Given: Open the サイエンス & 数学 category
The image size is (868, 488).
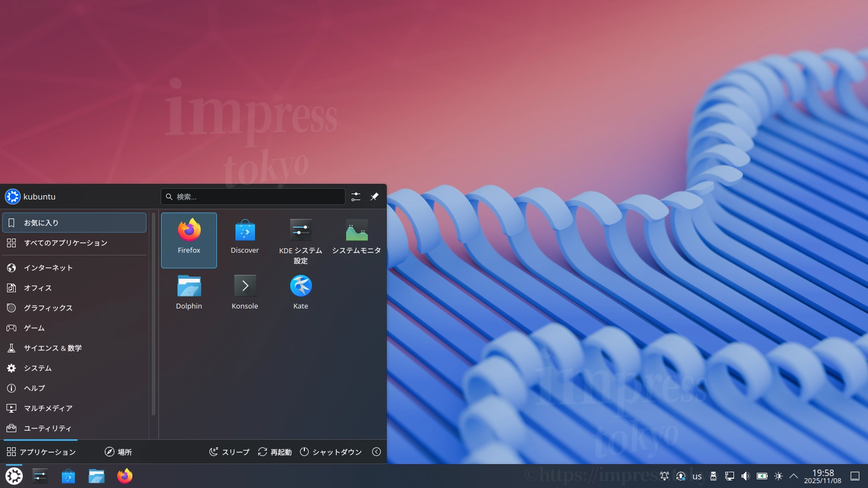Looking at the screenshot, I should 74,348.
